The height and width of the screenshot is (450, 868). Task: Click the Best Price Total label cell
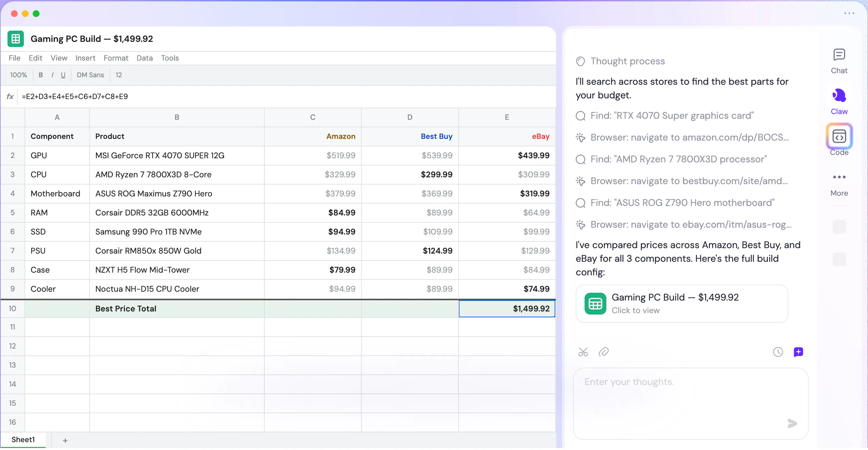[177, 308]
